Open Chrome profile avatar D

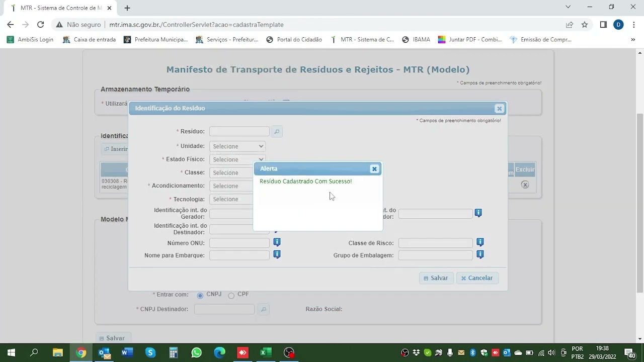point(618,25)
